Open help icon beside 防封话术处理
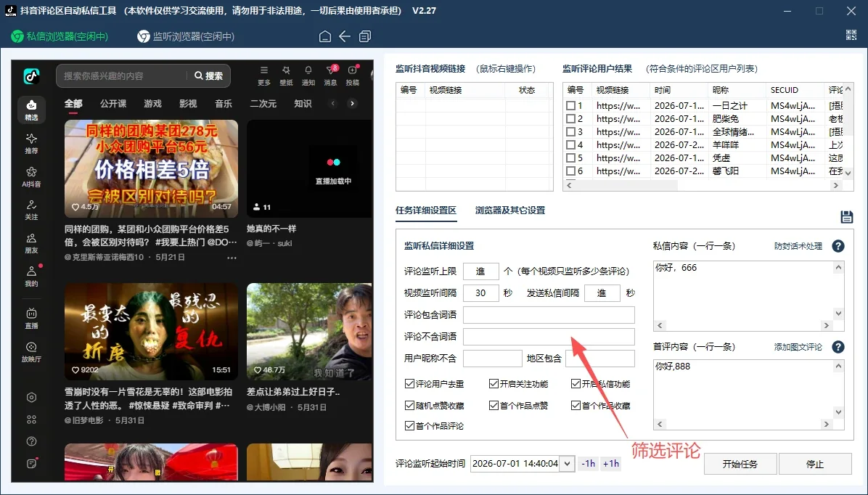 [838, 246]
